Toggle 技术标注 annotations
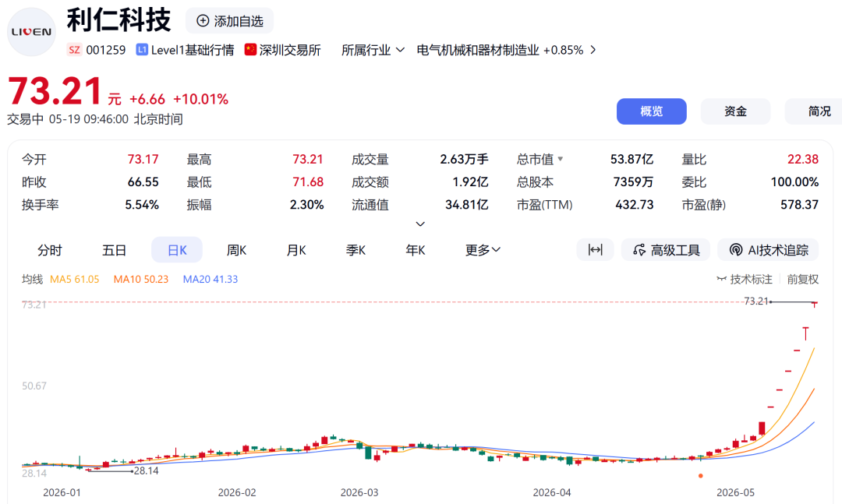This screenshot has height=504, width=842. [745, 279]
